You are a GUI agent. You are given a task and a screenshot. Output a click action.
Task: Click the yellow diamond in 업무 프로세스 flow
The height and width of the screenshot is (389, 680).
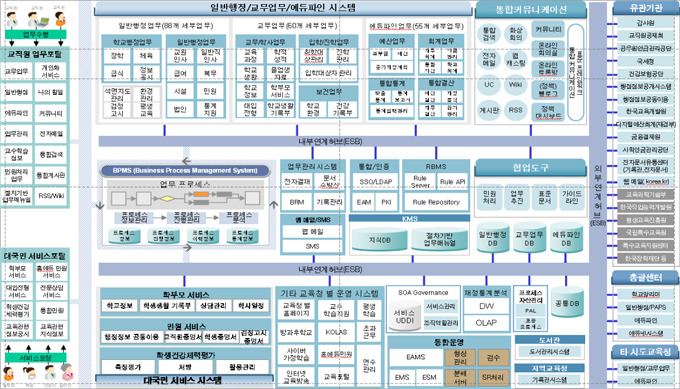pos(167,199)
